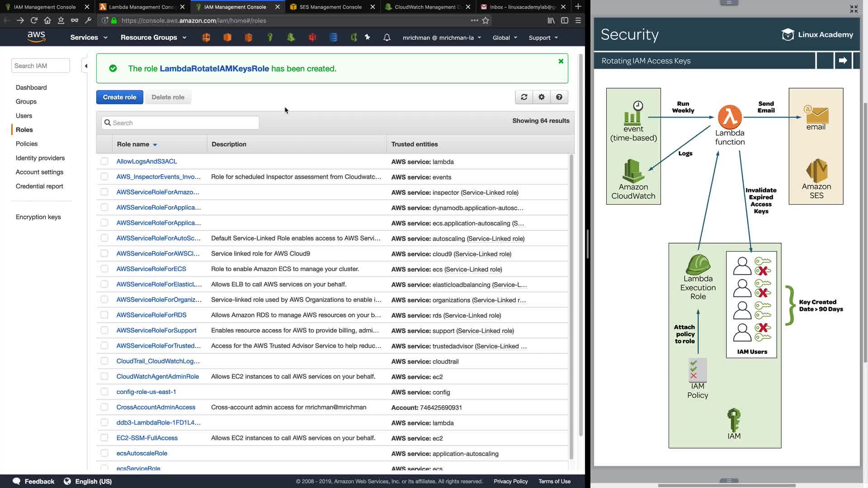Switch to SES Management Console tab
The image size is (868, 488).
click(330, 7)
